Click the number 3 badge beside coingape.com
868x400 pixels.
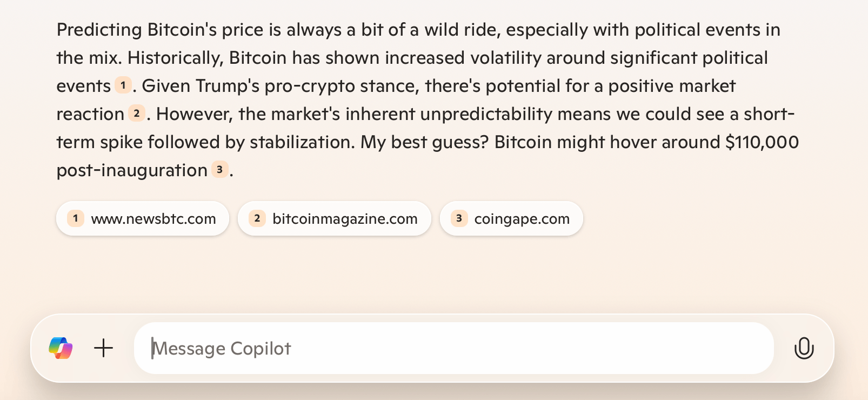459,218
